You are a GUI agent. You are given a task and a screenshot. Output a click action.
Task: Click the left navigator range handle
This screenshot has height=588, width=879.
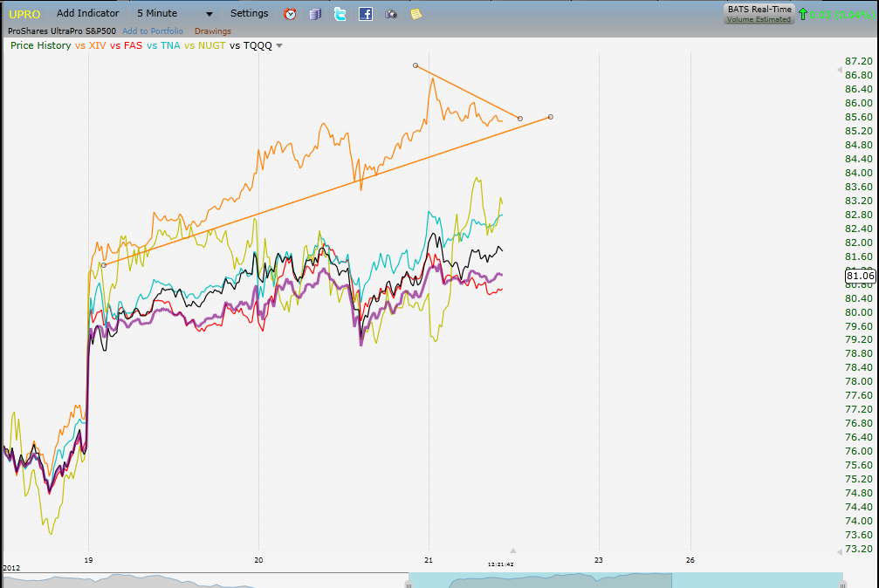(409, 585)
